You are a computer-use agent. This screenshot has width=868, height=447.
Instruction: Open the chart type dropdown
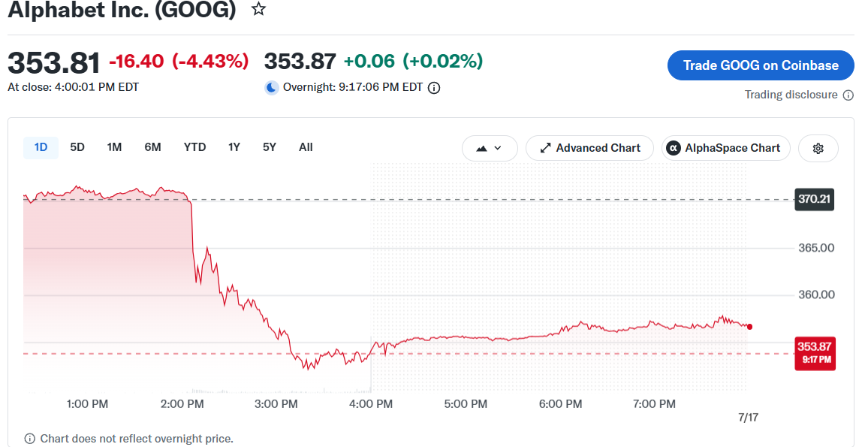pyautogui.click(x=490, y=149)
